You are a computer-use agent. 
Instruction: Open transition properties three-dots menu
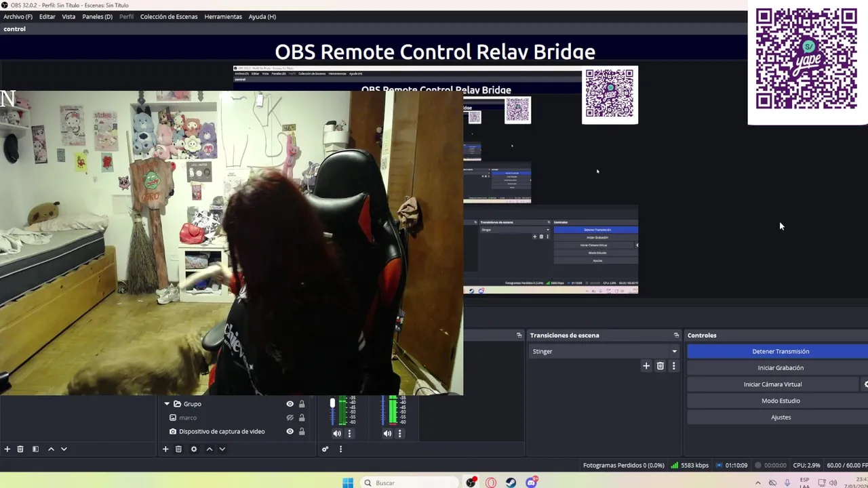click(673, 366)
